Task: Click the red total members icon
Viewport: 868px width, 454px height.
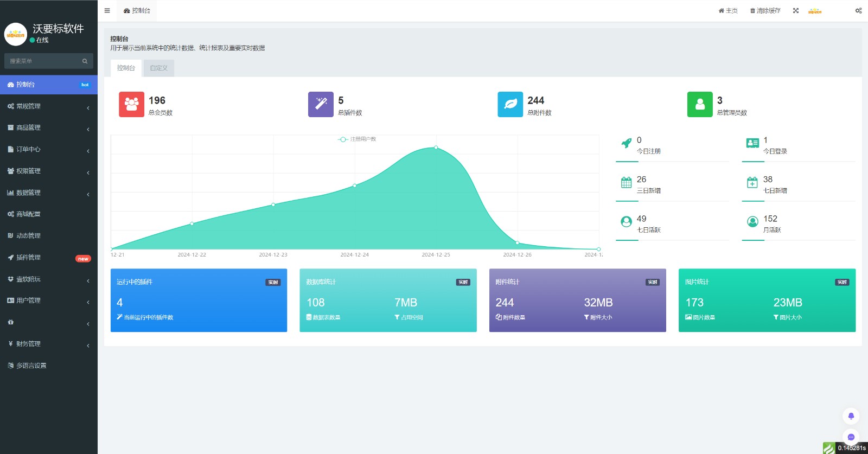Action: [x=131, y=104]
